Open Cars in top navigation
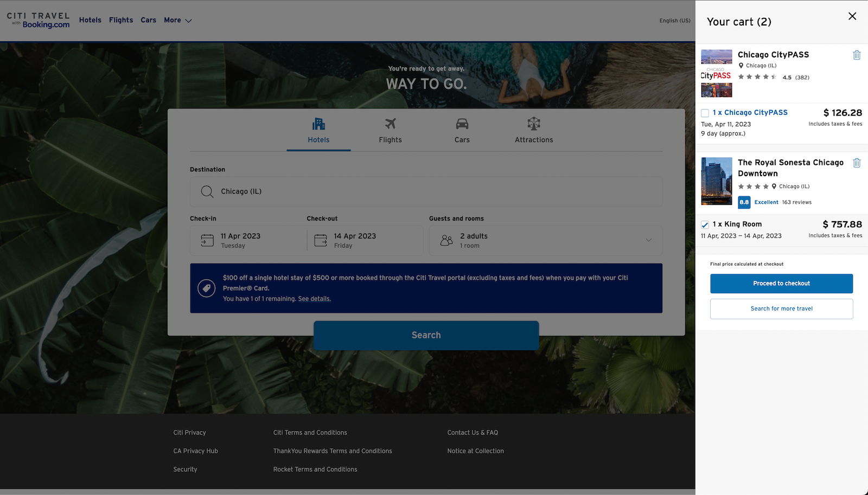The width and height of the screenshot is (868, 495). 148,20
